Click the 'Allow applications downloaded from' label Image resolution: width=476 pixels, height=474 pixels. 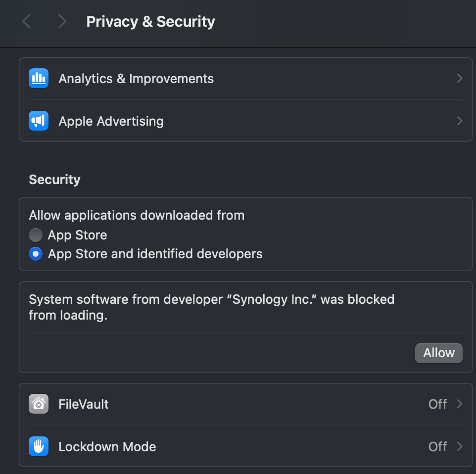[137, 215]
